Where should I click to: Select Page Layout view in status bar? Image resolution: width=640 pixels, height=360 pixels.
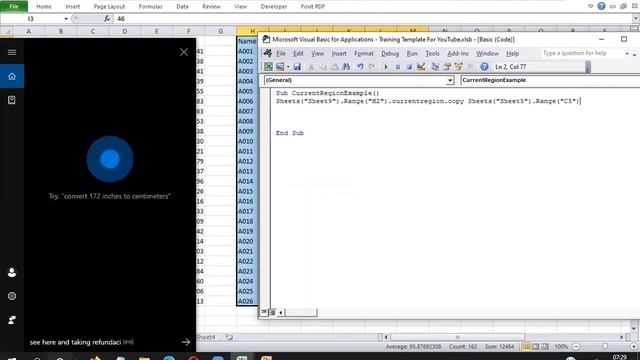pos(536,347)
